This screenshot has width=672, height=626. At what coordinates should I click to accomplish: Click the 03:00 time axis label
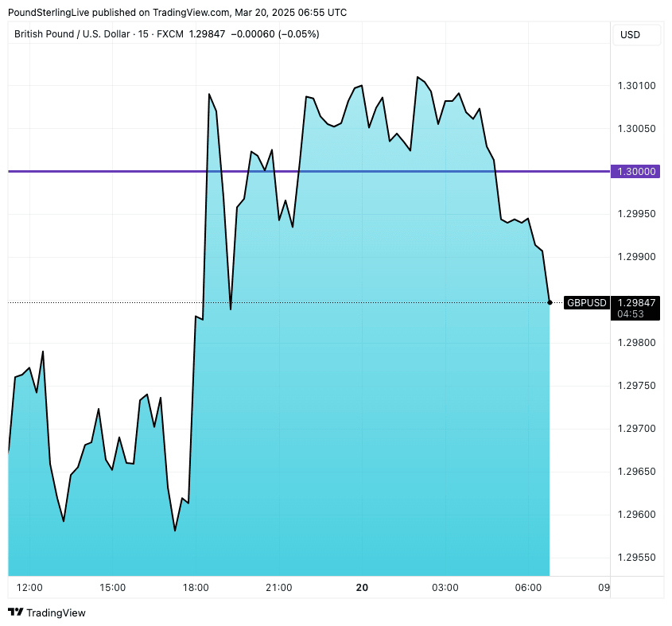coord(445,588)
